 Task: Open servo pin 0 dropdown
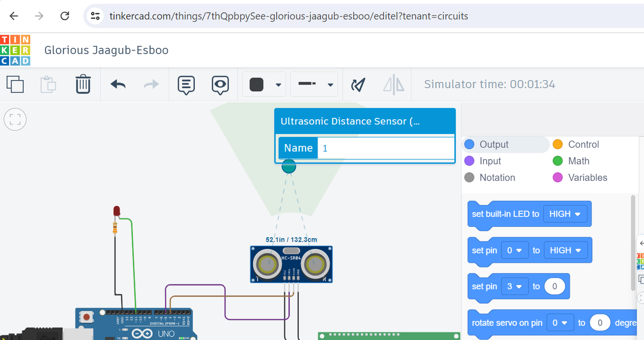tap(560, 323)
